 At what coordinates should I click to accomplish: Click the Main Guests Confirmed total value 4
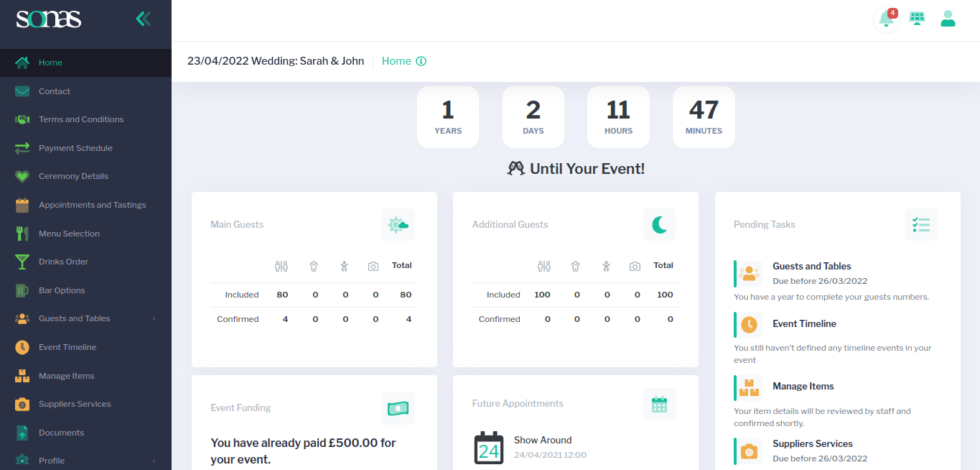[409, 319]
